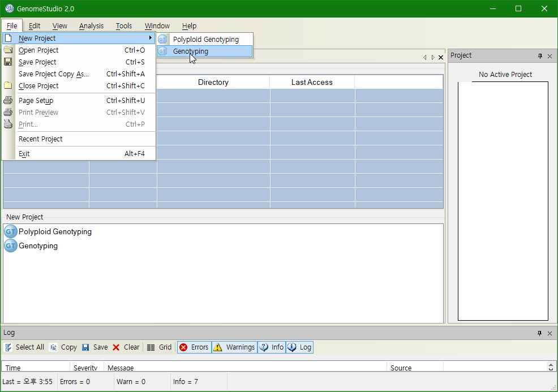Click the 'Info = 7' status entry
This screenshot has width=558, height=392.
186,382
